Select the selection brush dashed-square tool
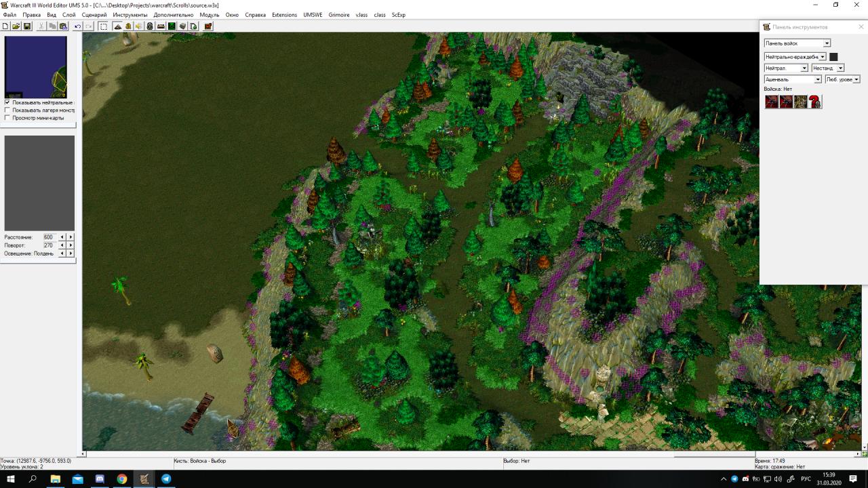Screen dimensions: 868x488 103,26
